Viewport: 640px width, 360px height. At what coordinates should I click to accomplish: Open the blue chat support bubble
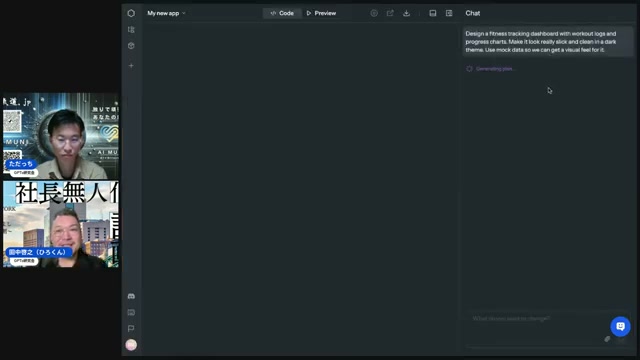pyautogui.click(x=620, y=326)
